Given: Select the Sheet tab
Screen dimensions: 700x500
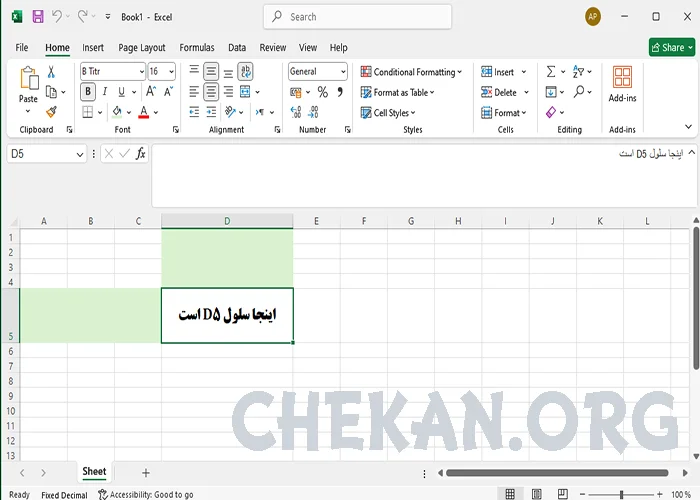Looking at the screenshot, I should pos(94,472).
